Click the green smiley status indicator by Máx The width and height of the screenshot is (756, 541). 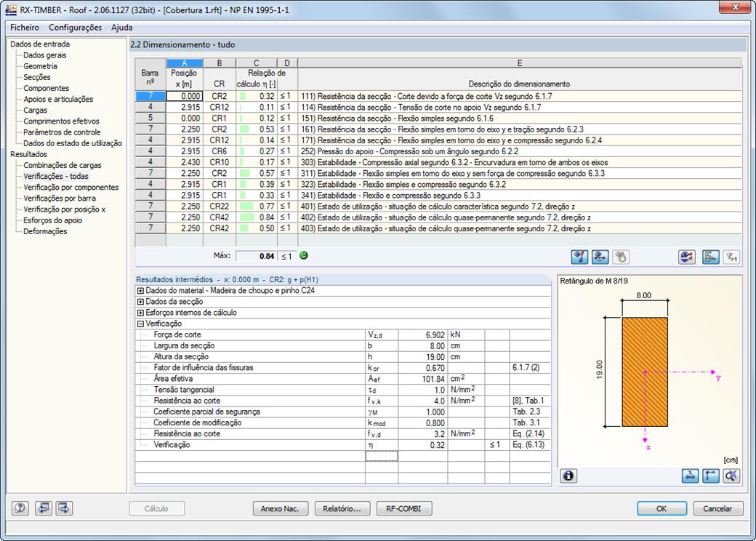tap(304, 255)
